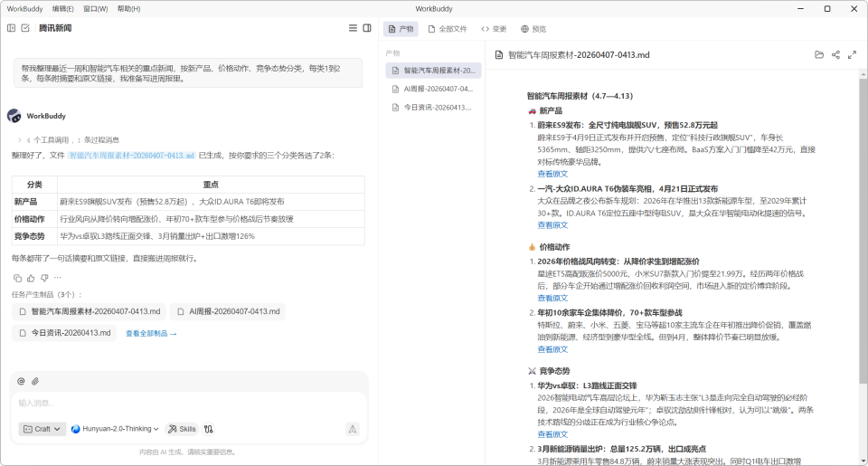Give the reply a thumbs up
This screenshot has width=868, height=466.
(31, 278)
